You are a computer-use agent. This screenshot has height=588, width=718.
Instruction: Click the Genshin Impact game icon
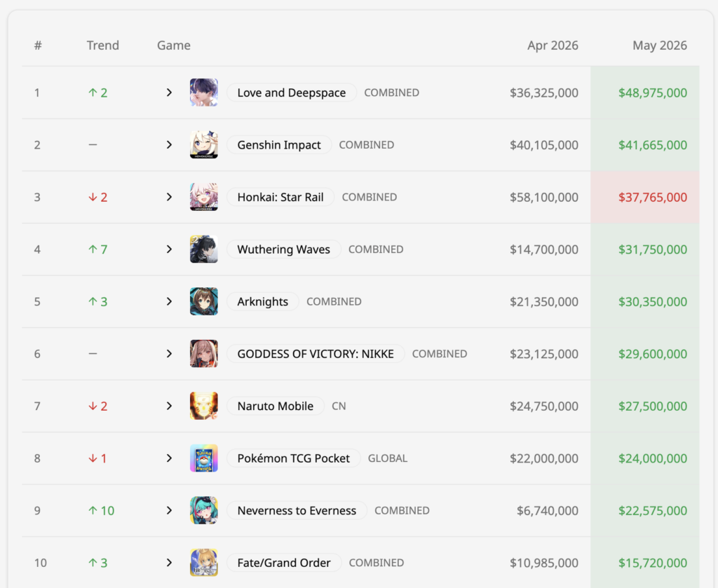tap(204, 144)
